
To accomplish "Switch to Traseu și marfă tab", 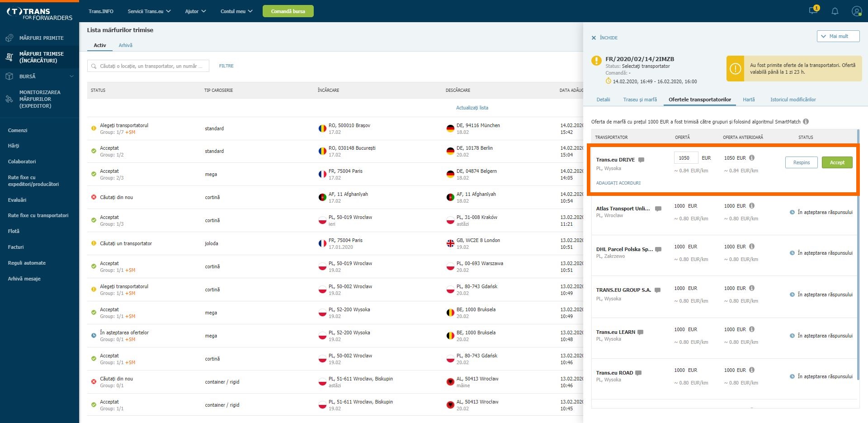I will 640,100.
